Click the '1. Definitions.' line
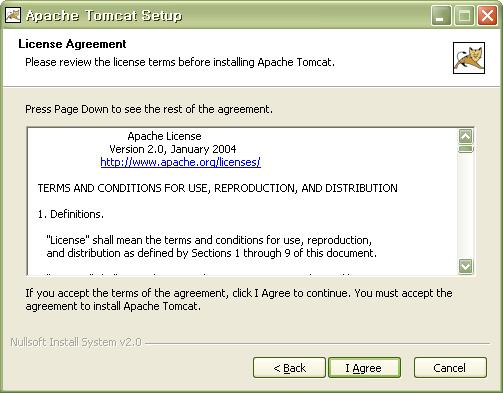The image size is (503, 393). click(x=71, y=214)
